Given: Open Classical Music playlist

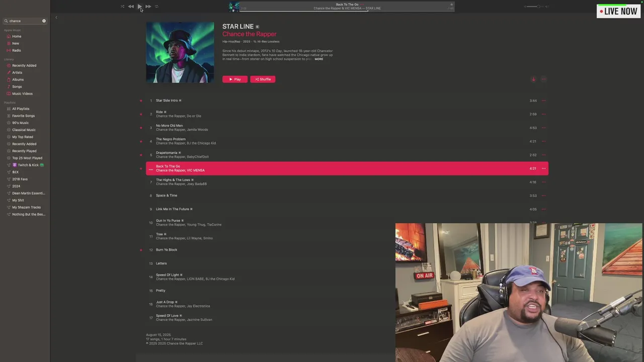Looking at the screenshot, I should [x=24, y=130].
